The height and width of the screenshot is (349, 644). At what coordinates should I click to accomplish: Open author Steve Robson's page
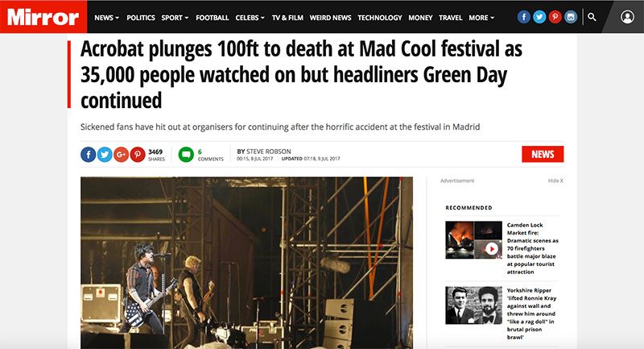pyautogui.click(x=269, y=152)
